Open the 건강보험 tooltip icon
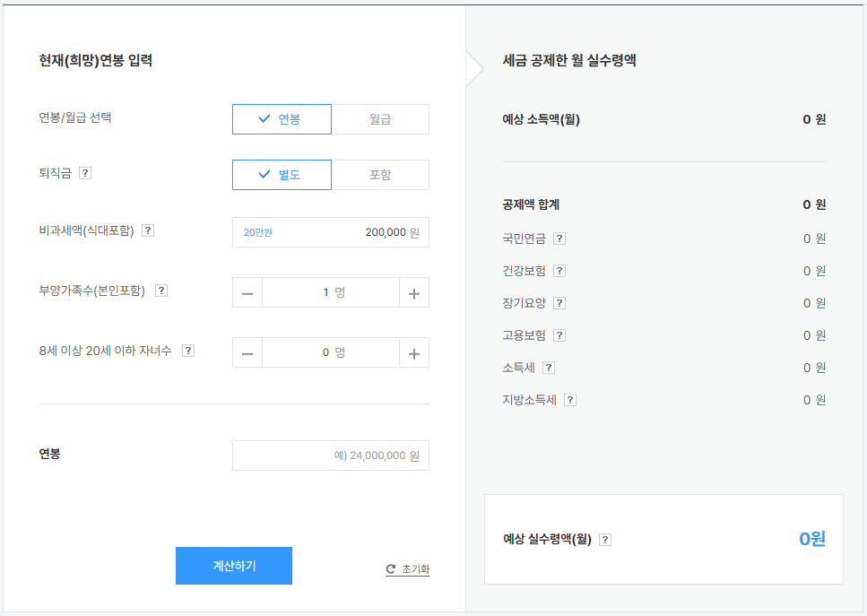The image size is (867, 616). (559, 271)
